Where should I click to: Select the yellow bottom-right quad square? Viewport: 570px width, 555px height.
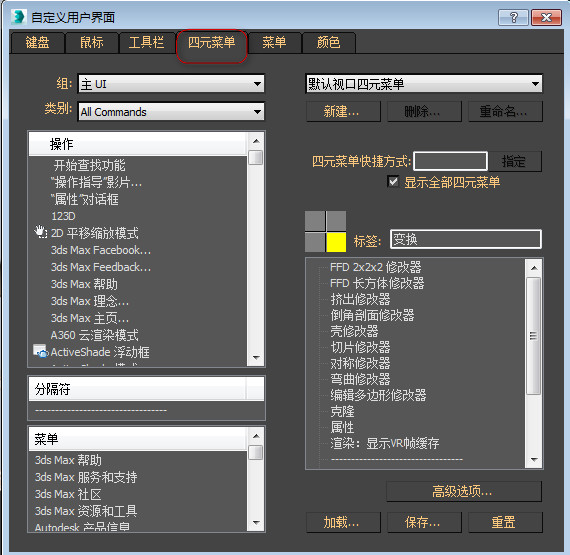tap(336, 242)
